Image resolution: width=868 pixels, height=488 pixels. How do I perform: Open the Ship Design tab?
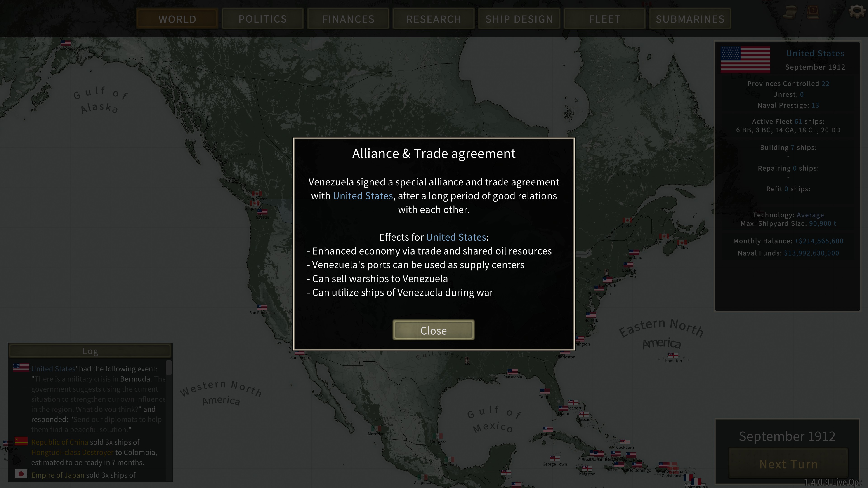(x=519, y=19)
